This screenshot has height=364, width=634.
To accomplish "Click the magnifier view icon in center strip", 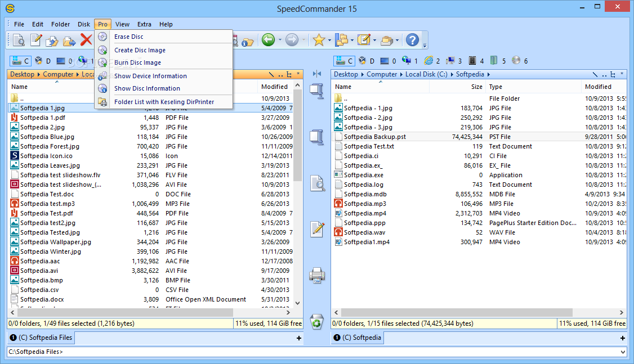I will 318,183.
